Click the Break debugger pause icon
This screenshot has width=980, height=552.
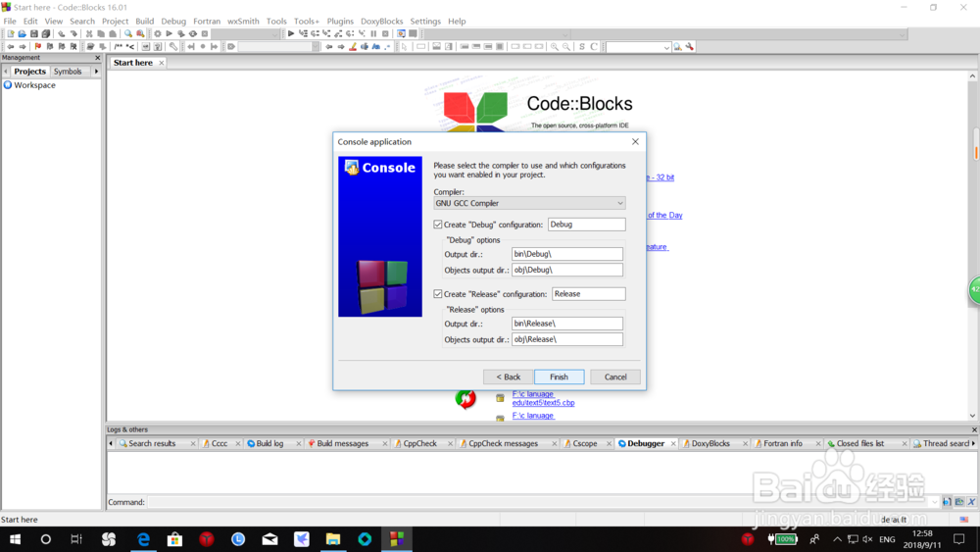click(373, 33)
